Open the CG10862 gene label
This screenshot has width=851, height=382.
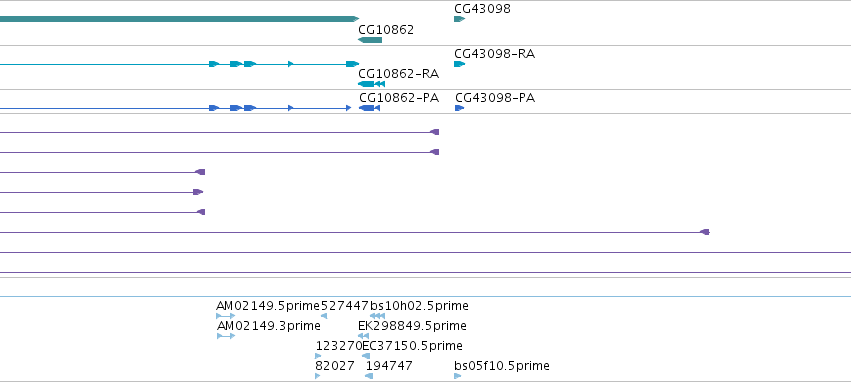click(386, 30)
